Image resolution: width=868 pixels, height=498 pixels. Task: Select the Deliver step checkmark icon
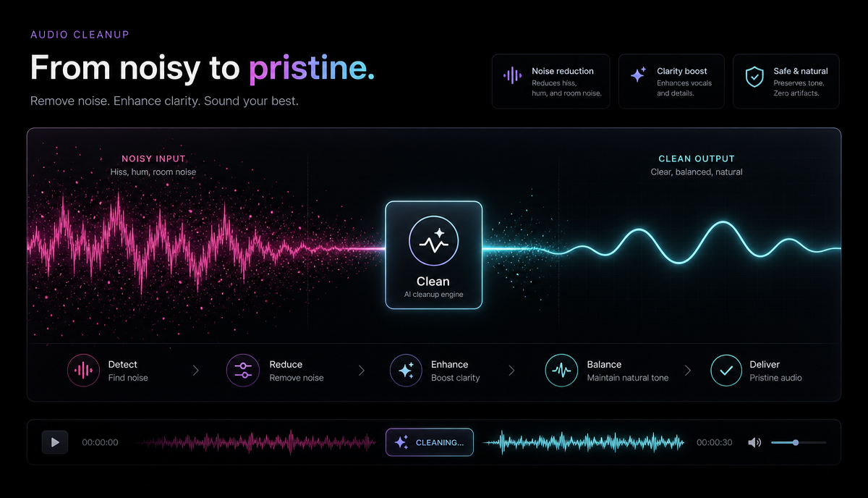pos(726,371)
